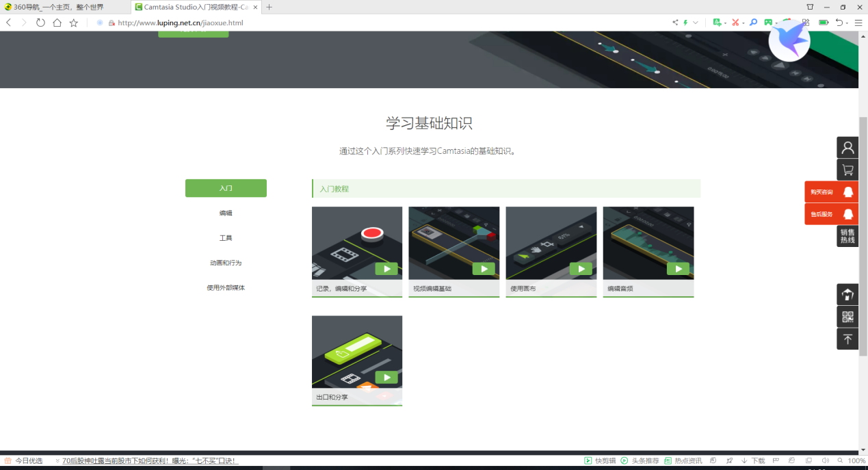Click the 100% zoom level indicator

tap(856, 461)
